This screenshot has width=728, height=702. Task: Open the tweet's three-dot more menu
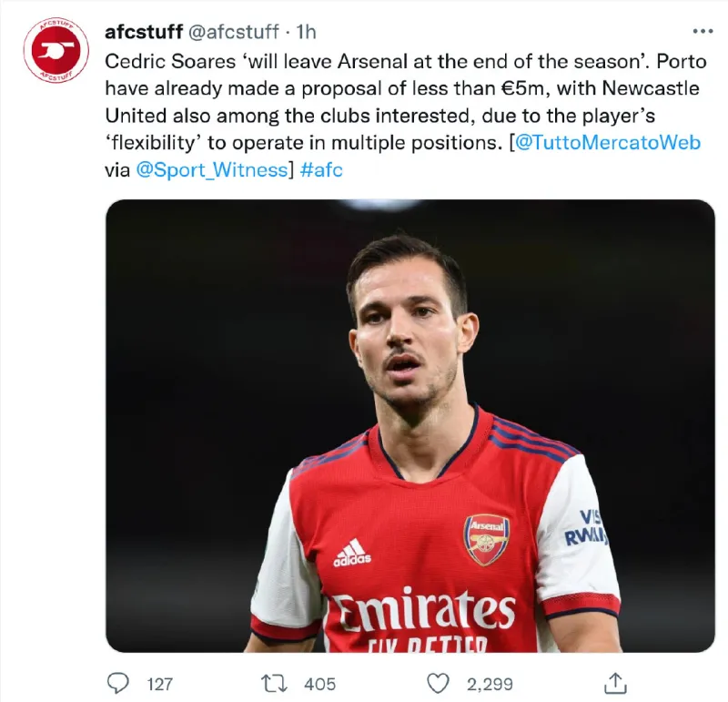(703, 32)
